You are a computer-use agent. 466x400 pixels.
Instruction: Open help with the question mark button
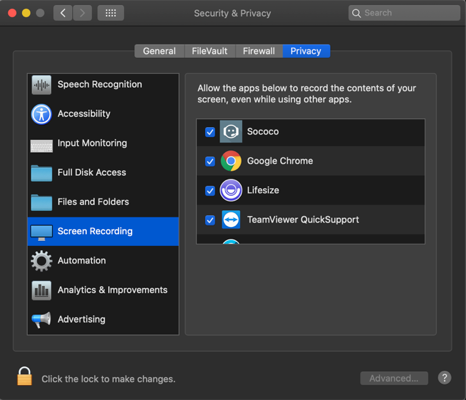444,378
